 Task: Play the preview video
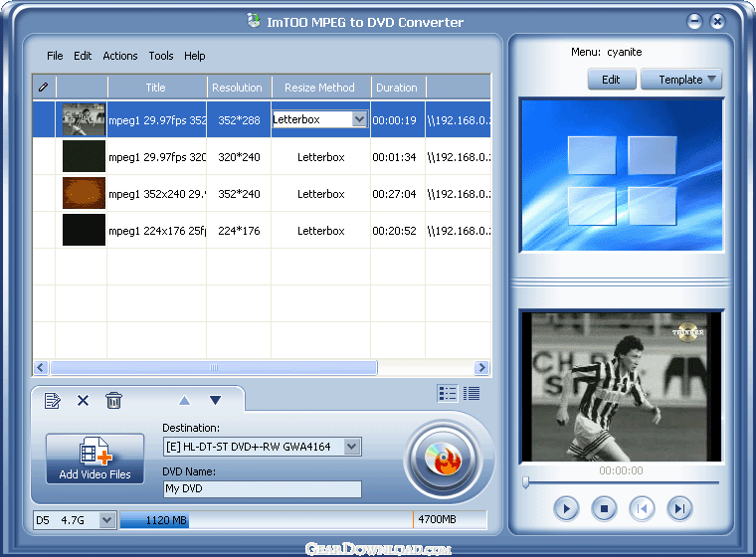[x=566, y=508]
